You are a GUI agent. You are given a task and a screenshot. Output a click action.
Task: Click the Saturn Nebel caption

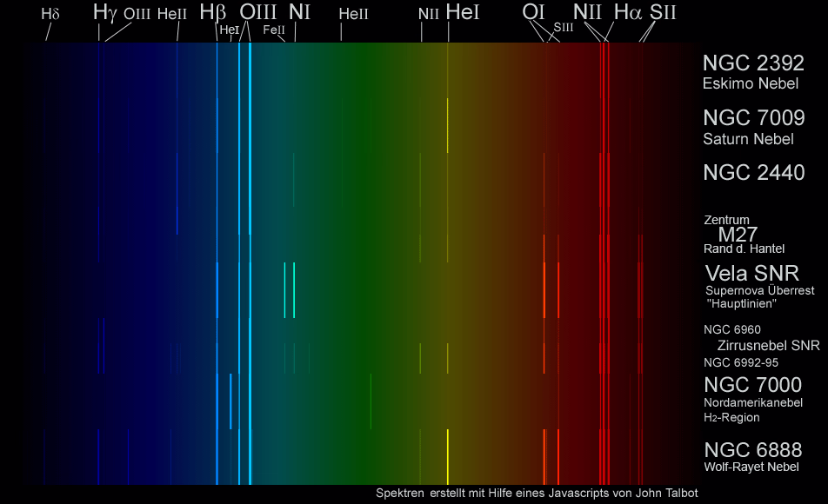[x=748, y=139]
